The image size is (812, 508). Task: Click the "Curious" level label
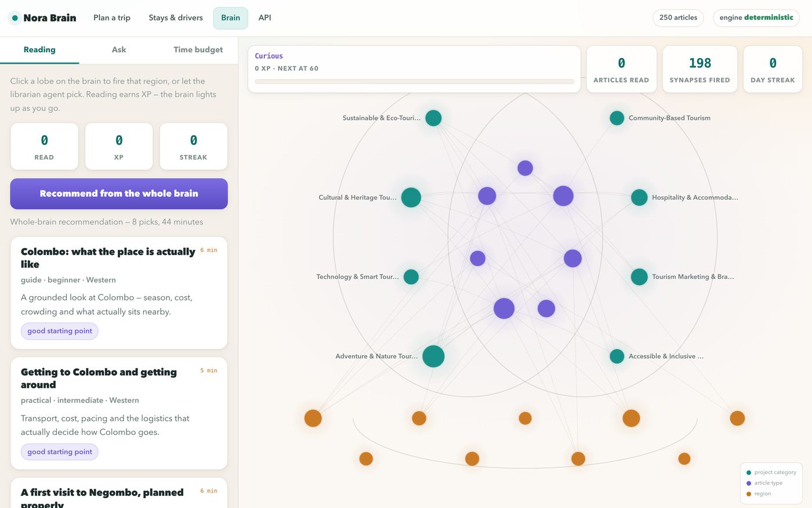pos(269,56)
